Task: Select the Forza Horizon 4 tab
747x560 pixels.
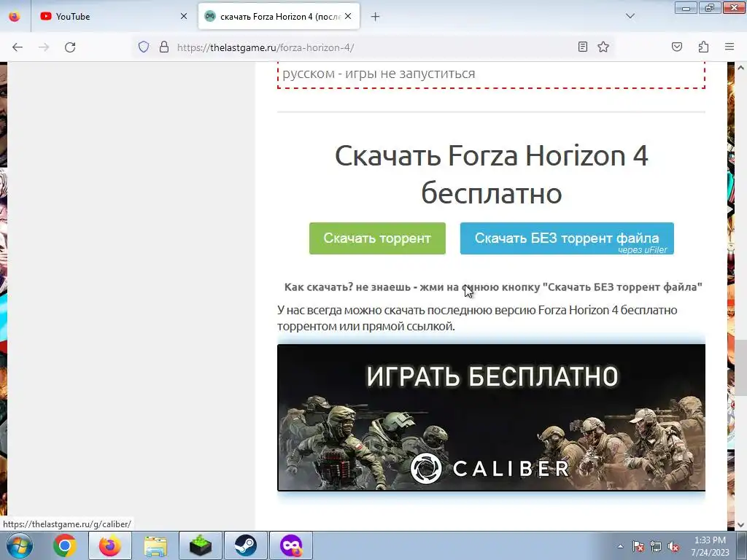Action: coord(279,17)
